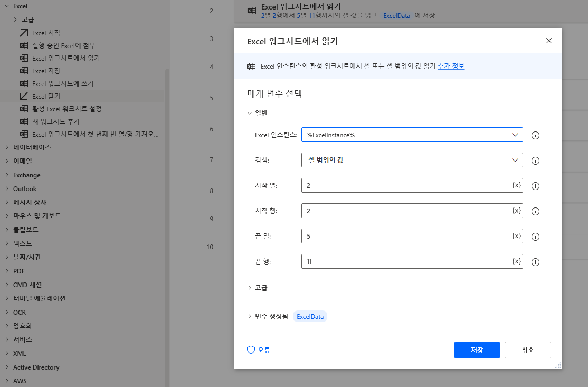
Task: Expand the 터미널 에뮬레이션 actions group
Action: (7, 298)
